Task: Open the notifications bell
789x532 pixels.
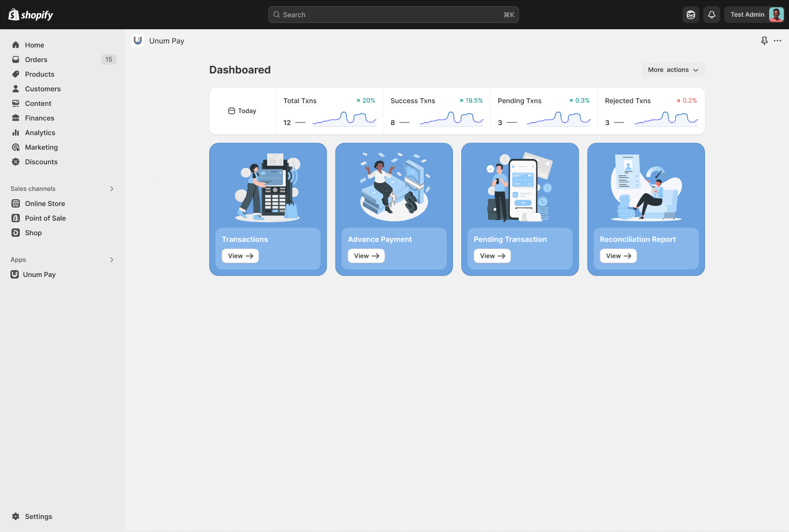Action: tap(711, 15)
